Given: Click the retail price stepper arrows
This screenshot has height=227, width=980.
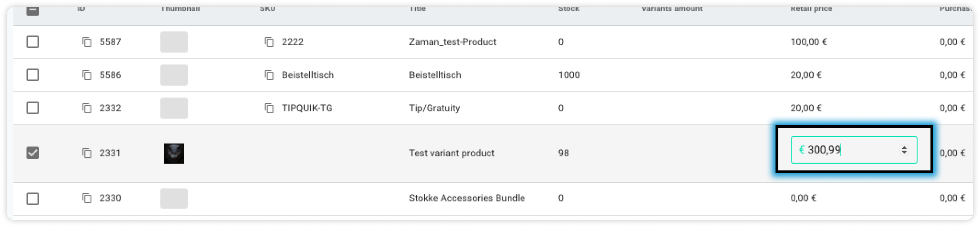Looking at the screenshot, I should [904, 150].
